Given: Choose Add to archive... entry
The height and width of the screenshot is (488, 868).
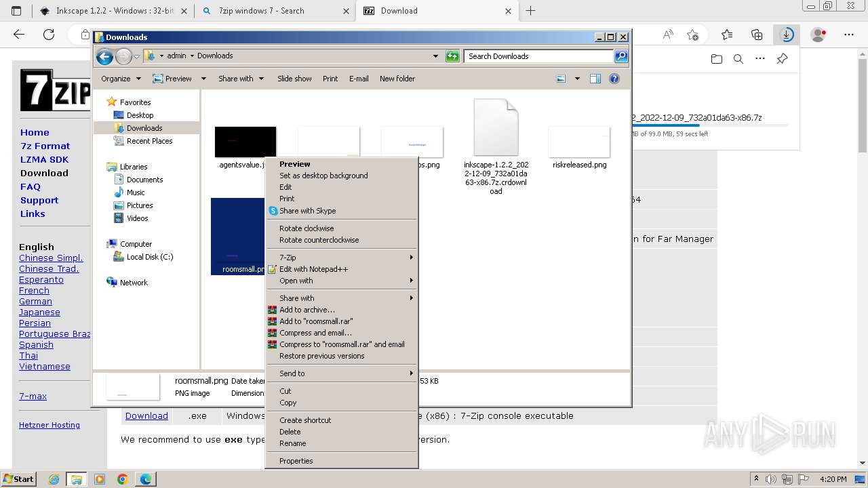Looking at the screenshot, I should click(x=341, y=310).
